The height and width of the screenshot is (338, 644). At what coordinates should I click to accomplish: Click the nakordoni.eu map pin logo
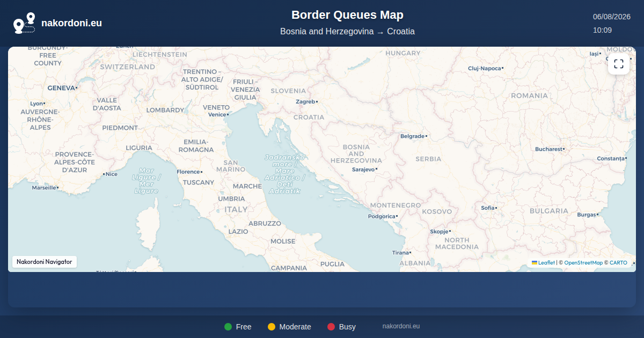[24, 23]
